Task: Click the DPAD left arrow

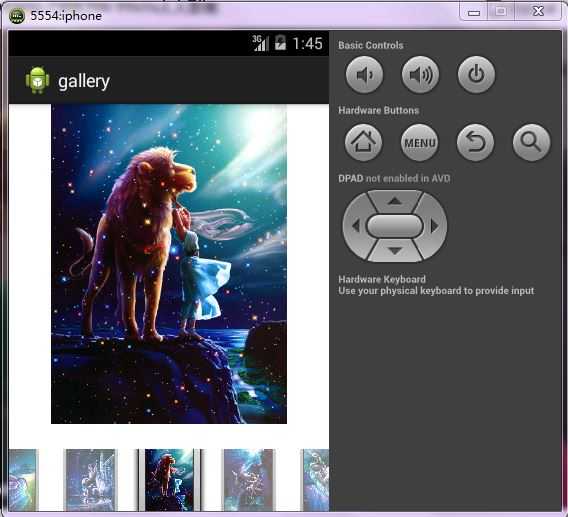Action: tap(356, 226)
